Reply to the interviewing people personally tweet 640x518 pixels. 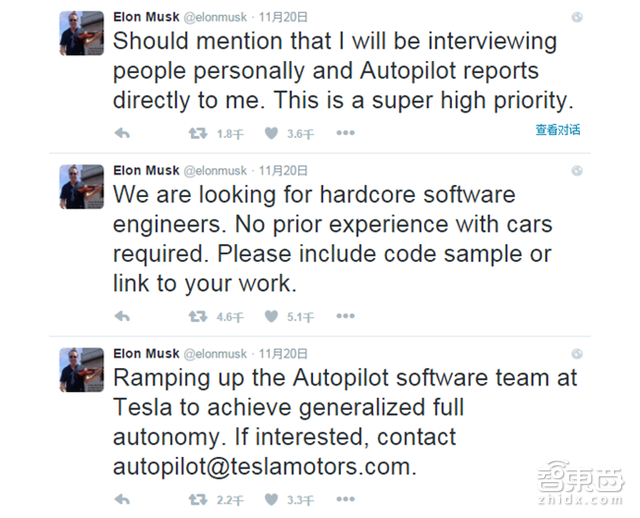coord(122,133)
